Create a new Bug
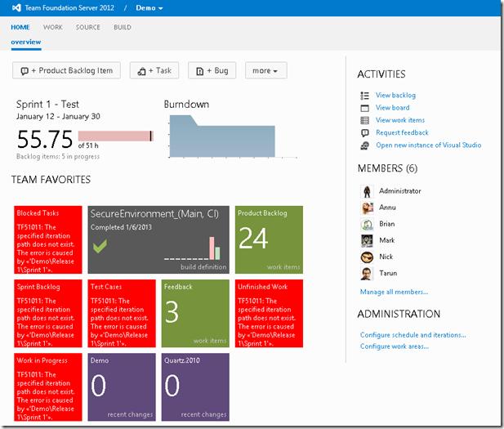This screenshot has height=429, width=504. (212, 70)
